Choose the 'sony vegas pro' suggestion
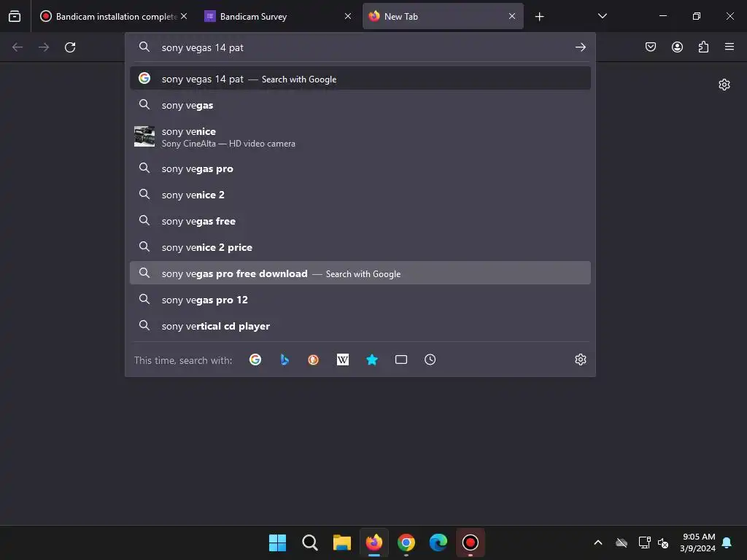 point(360,168)
